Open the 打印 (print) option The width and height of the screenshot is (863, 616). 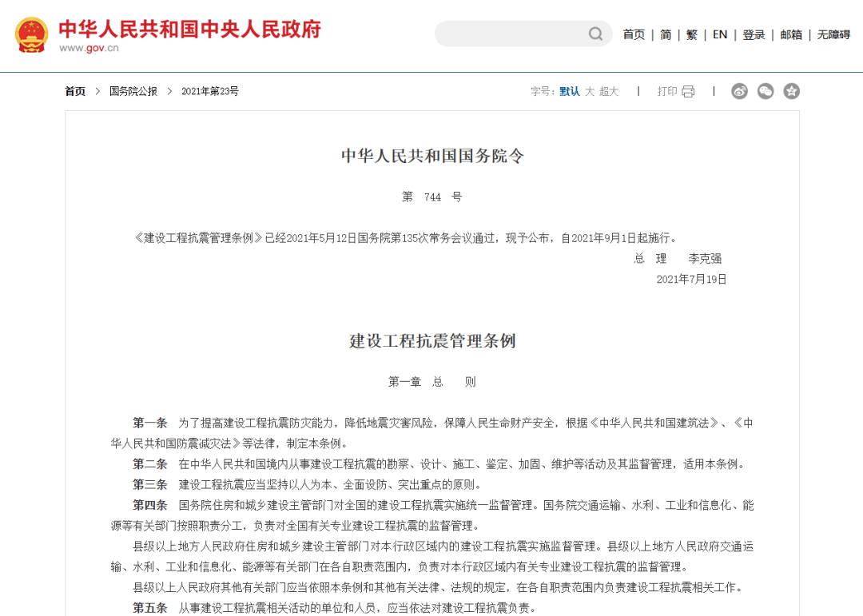668,91
